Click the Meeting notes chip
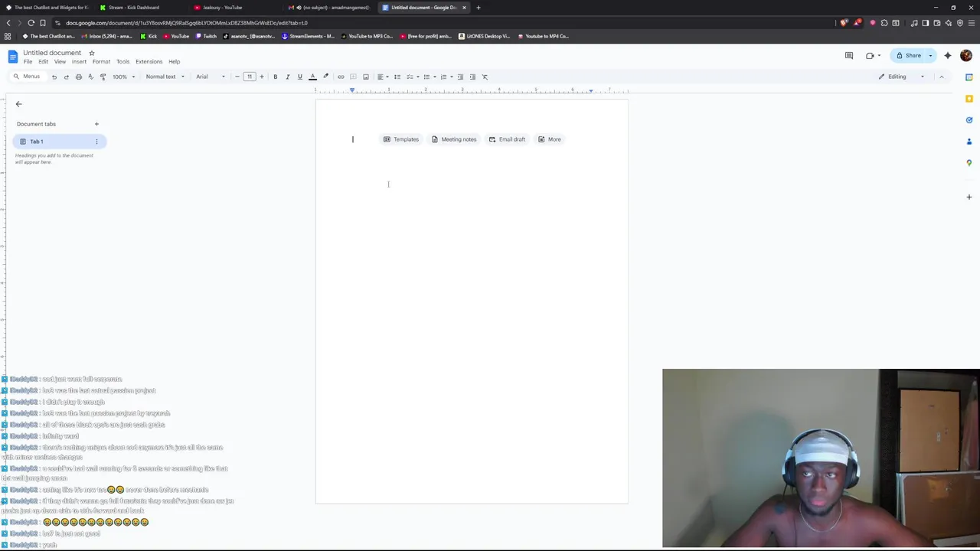This screenshot has width=980, height=551. [454, 139]
